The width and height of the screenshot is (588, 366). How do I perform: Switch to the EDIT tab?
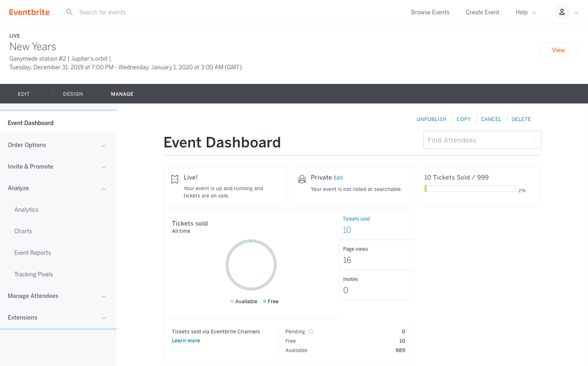[x=24, y=94]
